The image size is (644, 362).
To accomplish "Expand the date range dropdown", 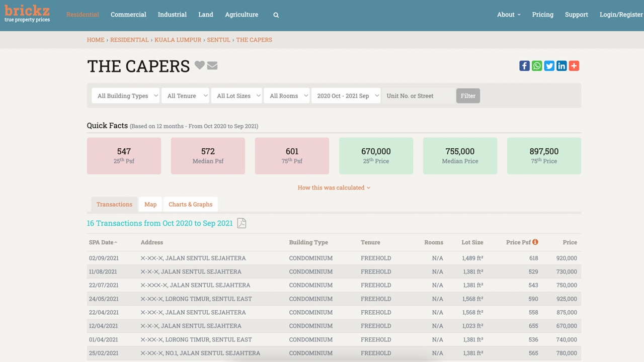I will [346, 96].
